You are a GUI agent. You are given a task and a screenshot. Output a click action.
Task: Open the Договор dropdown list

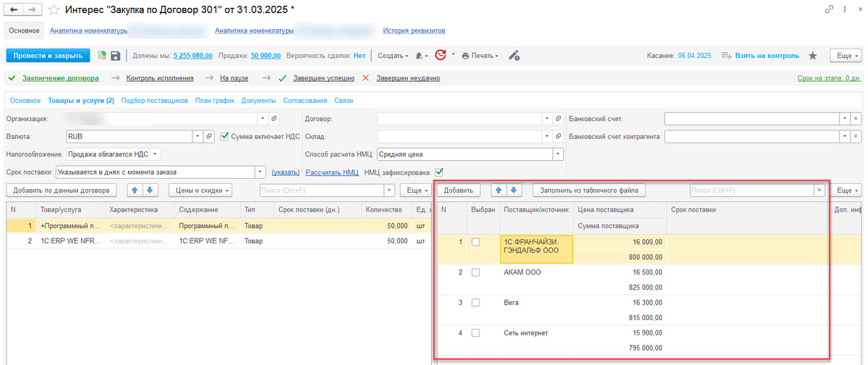547,118
